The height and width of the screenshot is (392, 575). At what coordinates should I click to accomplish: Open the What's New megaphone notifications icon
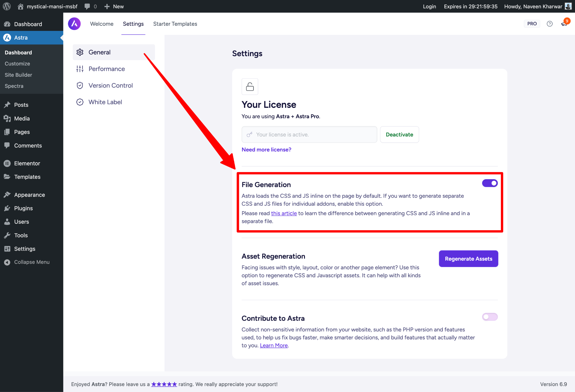pyautogui.click(x=564, y=24)
